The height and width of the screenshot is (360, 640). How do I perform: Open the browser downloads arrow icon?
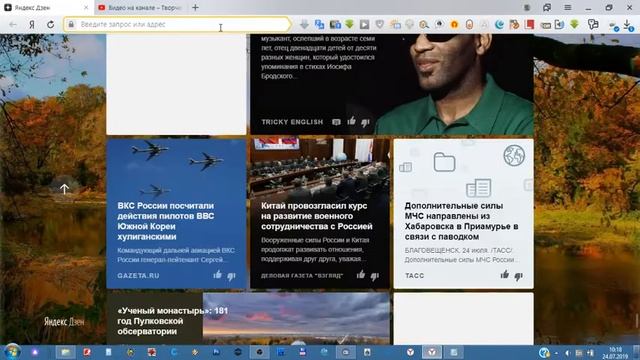628,25
